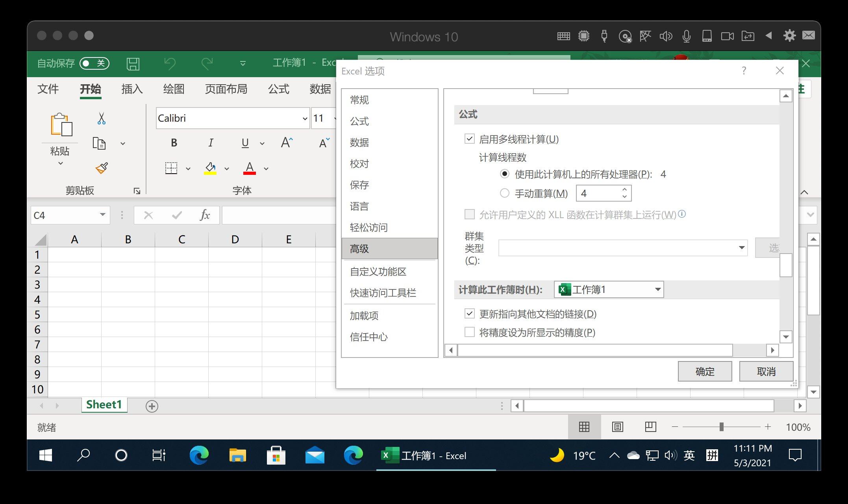Click the 取消 Cancel button
Screen dimensions: 848x504
point(766,371)
